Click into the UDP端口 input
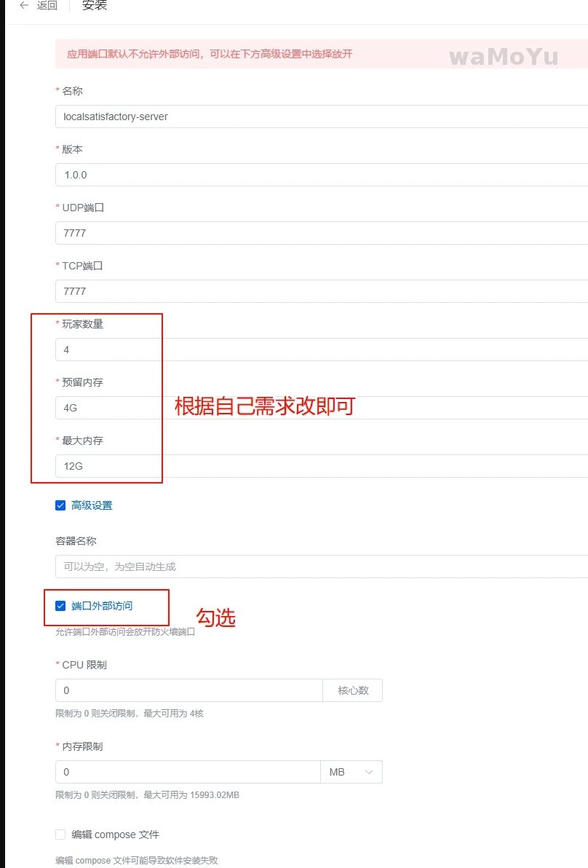588x868 pixels. pos(320,233)
